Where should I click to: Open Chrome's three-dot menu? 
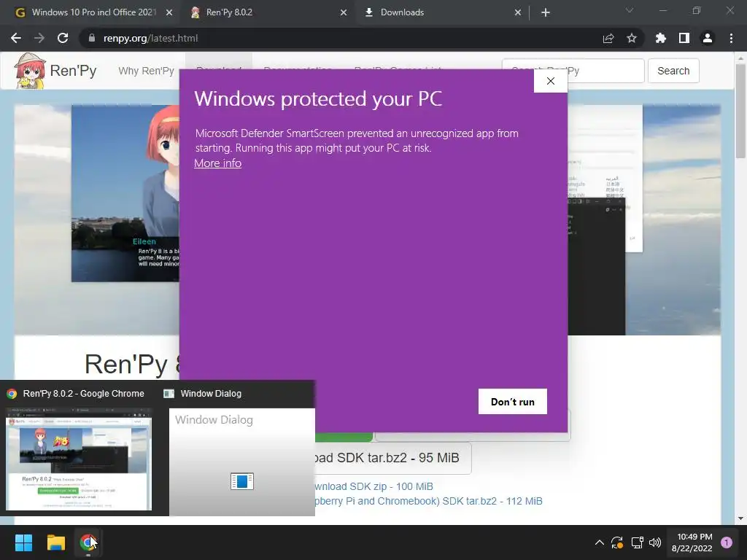pos(731,38)
